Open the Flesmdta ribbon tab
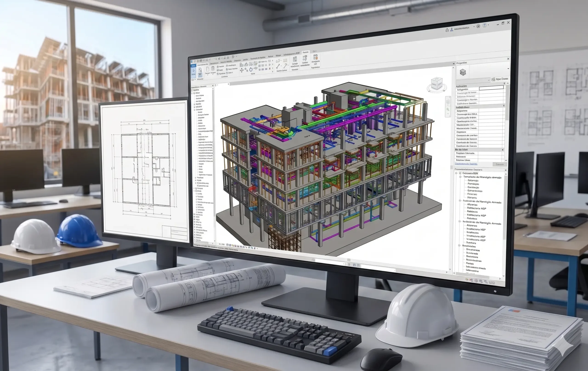The image size is (588, 371). (x=305, y=53)
